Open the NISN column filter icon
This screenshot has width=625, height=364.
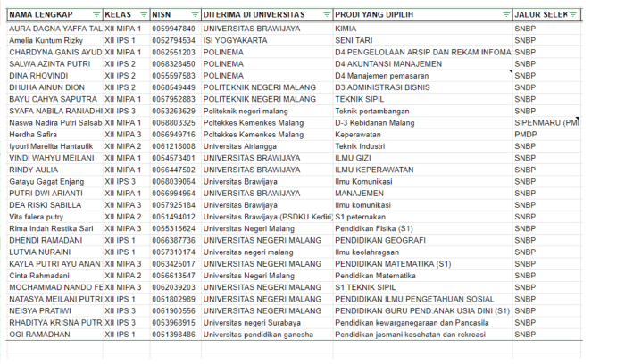click(193, 15)
